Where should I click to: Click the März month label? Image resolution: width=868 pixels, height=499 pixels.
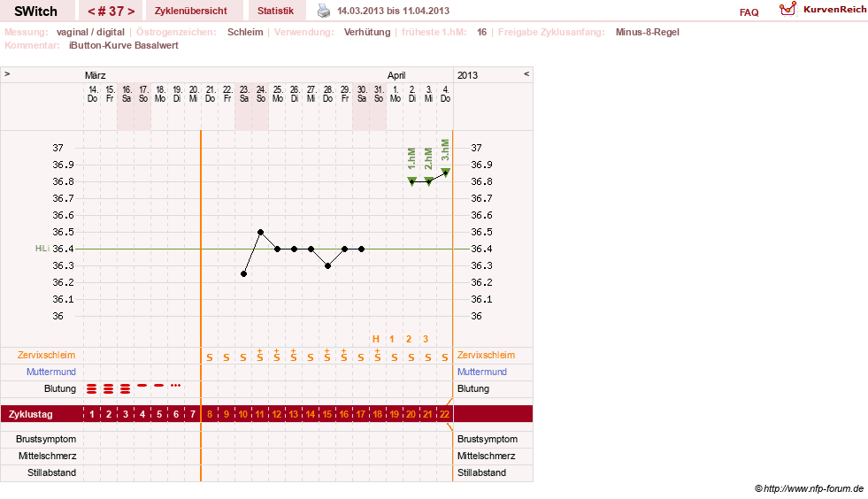pyautogui.click(x=96, y=75)
